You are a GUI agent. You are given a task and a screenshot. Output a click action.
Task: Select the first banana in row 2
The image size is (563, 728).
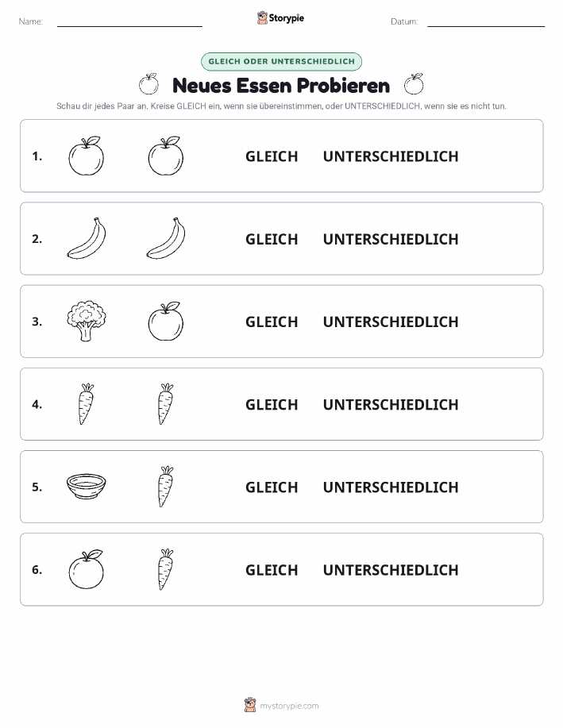(87, 238)
